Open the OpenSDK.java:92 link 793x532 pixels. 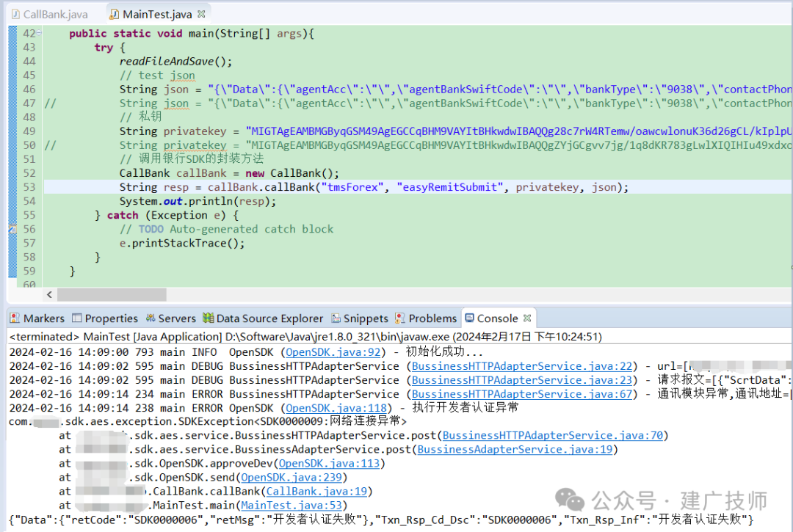coord(333,352)
